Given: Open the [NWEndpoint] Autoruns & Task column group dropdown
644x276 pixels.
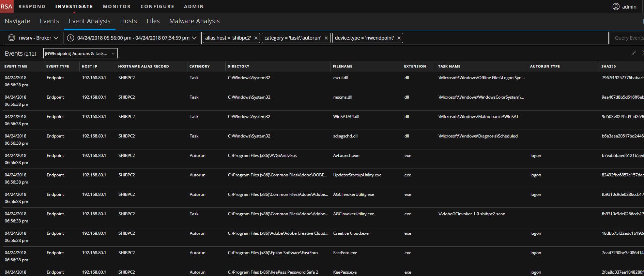Looking at the screenshot, I should coord(80,53).
